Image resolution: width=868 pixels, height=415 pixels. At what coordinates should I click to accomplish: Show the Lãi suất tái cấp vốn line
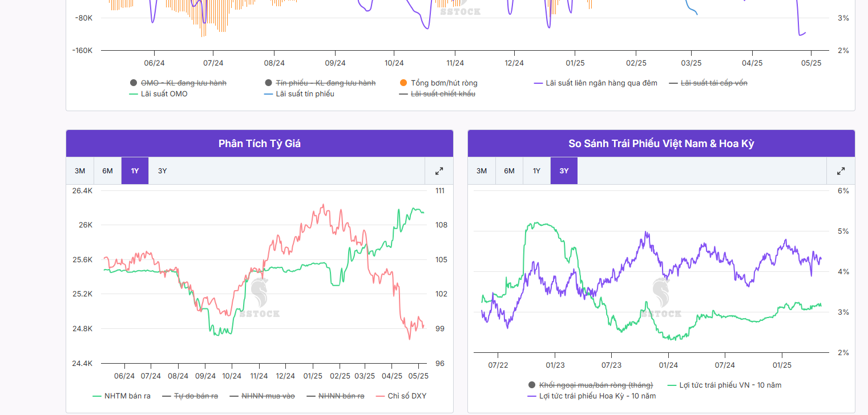pos(713,83)
